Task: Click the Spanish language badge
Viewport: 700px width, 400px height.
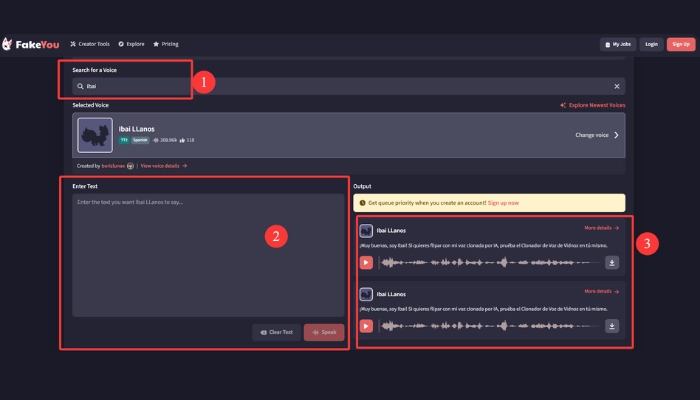Action: coord(140,140)
